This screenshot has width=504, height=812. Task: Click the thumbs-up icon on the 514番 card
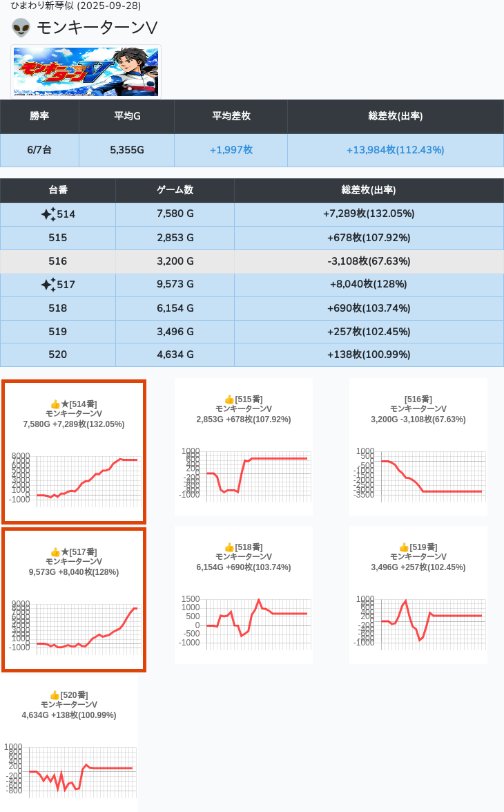55,404
